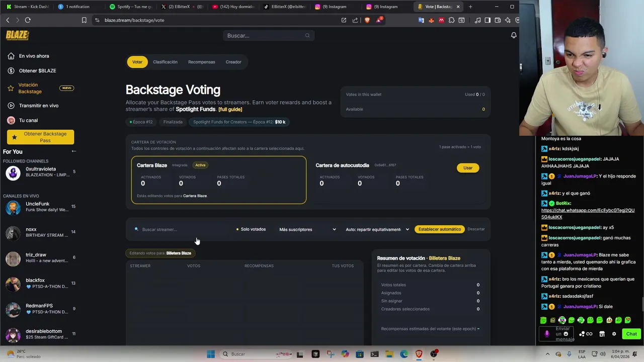The image size is (644, 362).
Task: Click the infinity icon in chat bar
Action: click(589, 334)
